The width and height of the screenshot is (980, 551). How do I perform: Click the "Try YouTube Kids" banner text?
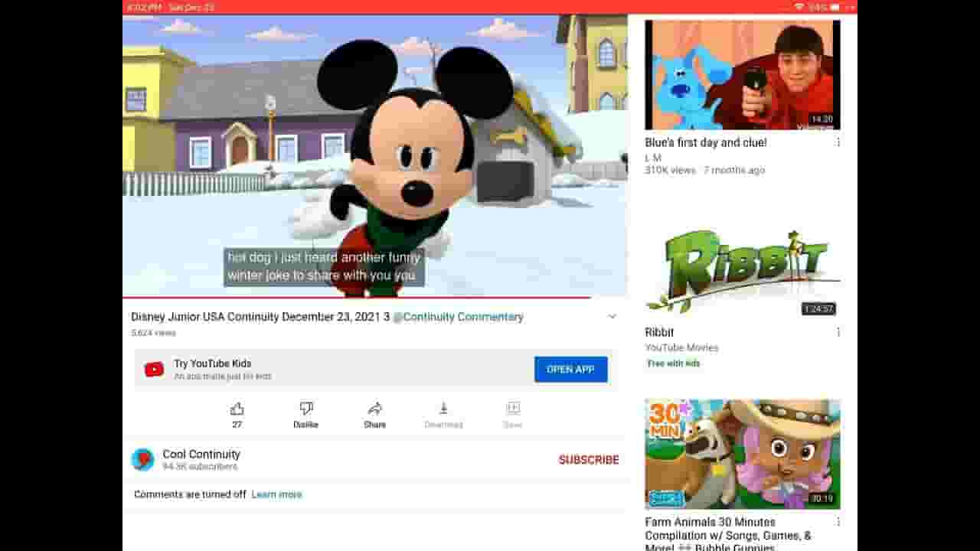[212, 364]
